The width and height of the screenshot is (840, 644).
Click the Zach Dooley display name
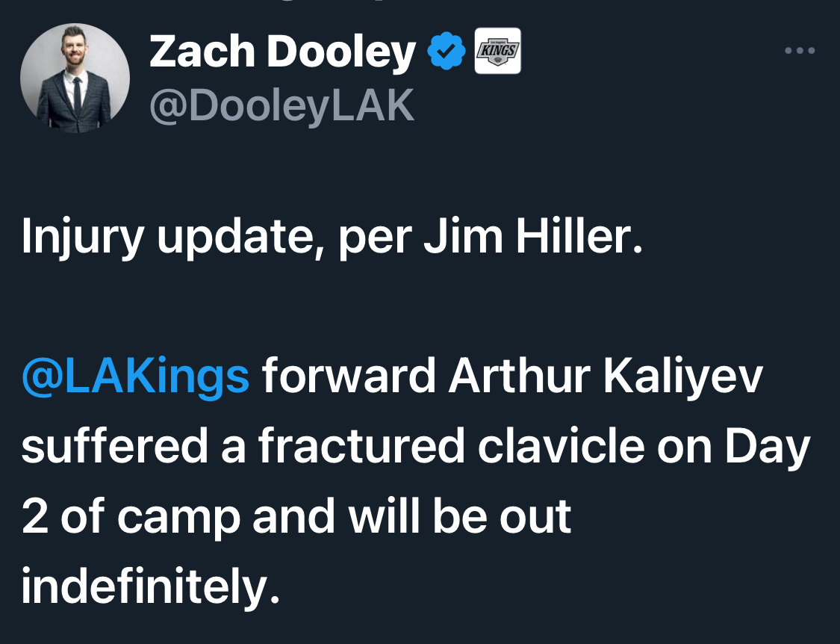click(282, 52)
